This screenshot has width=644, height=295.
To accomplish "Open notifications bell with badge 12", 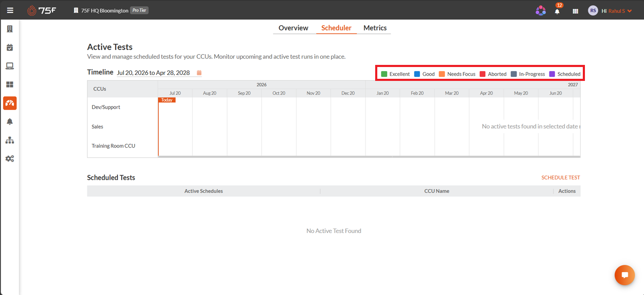I will (x=557, y=11).
